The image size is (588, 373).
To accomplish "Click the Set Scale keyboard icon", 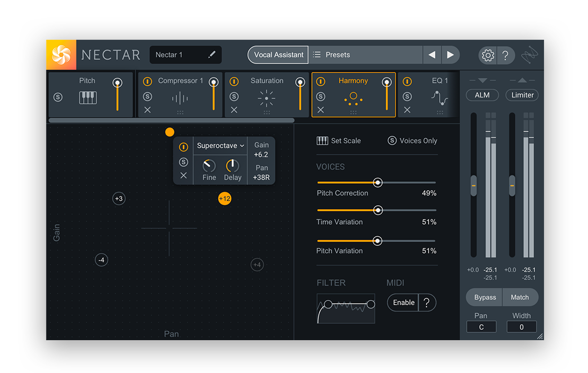I will pyautogui.click(x=322, y=141).
